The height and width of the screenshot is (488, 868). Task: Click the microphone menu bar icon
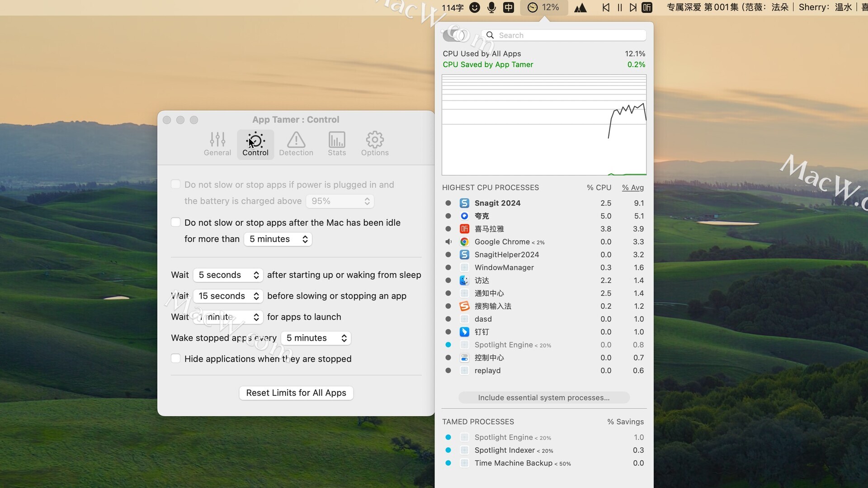pos(491,7)
